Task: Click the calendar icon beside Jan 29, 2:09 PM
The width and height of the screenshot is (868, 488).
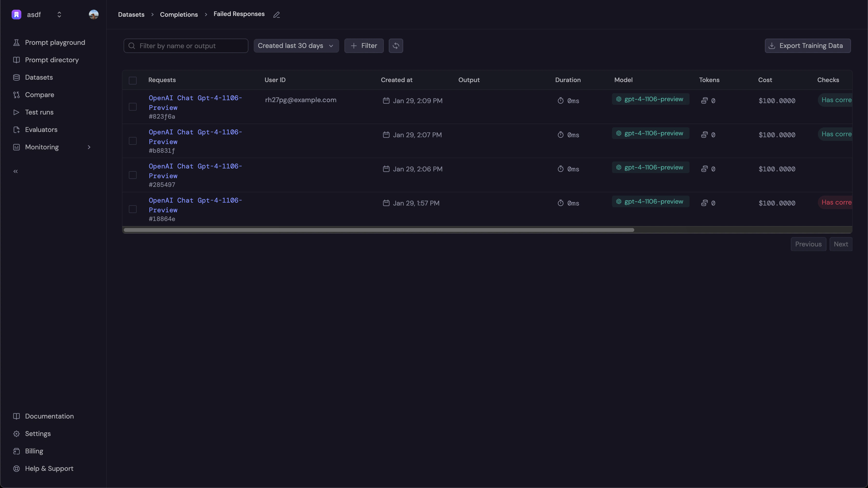Action: (x=386, y=101)
